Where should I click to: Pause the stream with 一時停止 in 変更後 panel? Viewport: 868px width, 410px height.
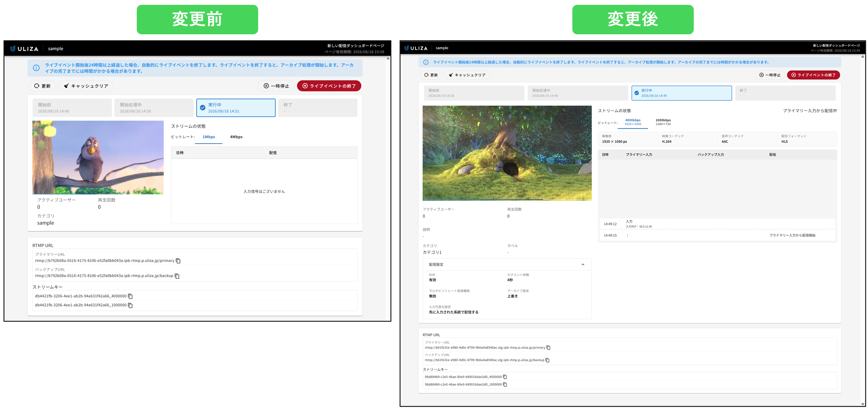point(770,75)
